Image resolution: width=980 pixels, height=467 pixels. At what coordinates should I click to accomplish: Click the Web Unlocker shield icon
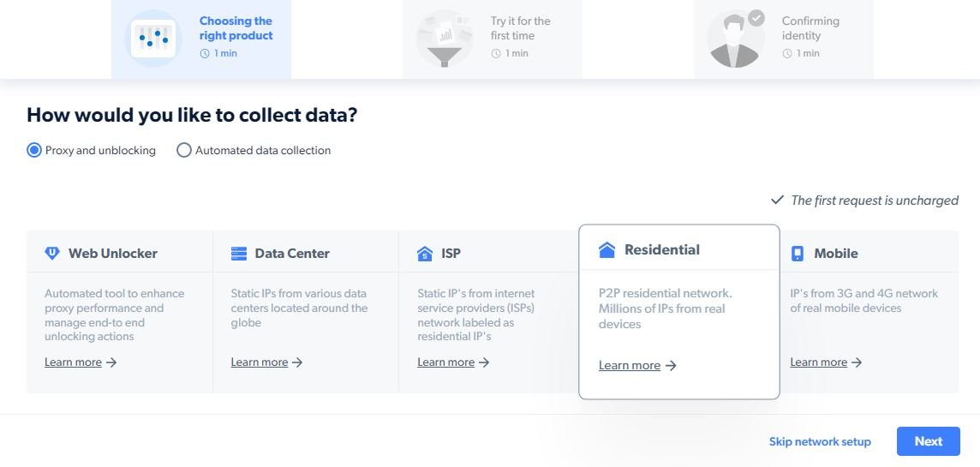pyautogui.click(x=52, y=254)
